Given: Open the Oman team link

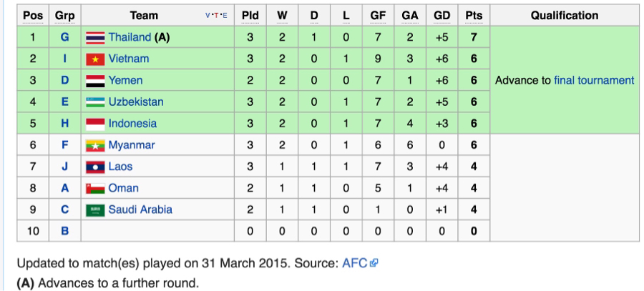Looking at the screenshot, I should pyautogui.click(x=123, y=188).
